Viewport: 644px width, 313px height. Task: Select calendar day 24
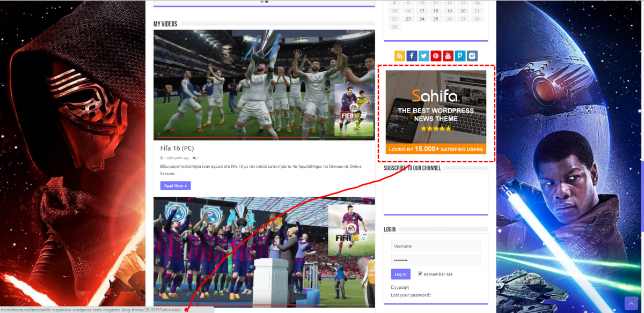[x=422, y=19]
